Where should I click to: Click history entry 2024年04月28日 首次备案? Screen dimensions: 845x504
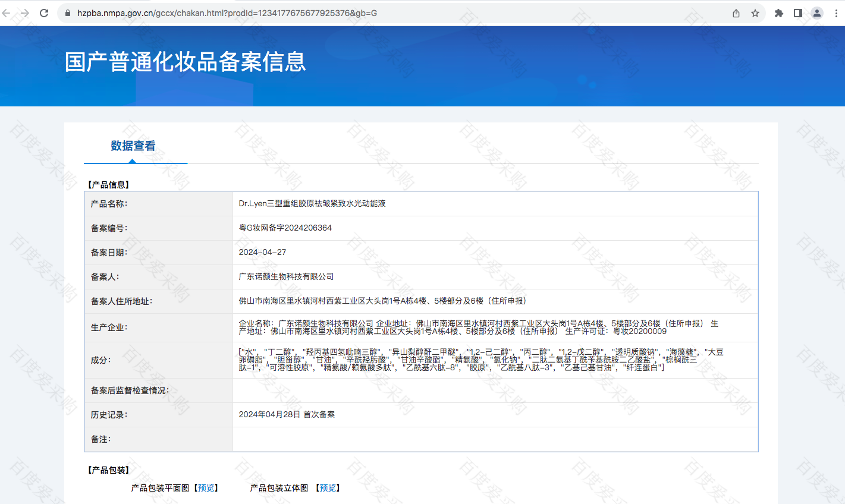287,414
